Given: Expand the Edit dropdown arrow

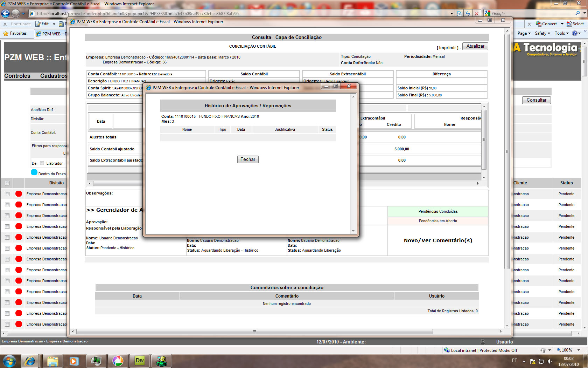Looking at the screenshot, I should click(x=54, y=24).
